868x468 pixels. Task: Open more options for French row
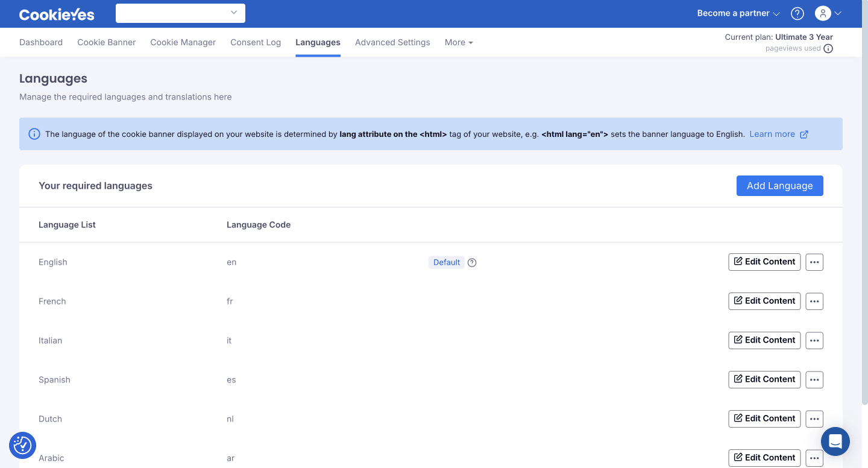pos(814,301)
